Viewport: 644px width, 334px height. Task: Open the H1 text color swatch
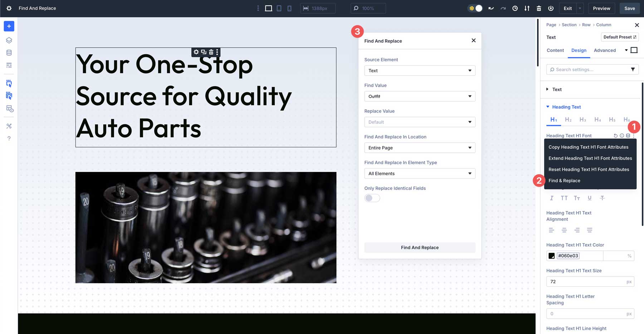[551, 255]
